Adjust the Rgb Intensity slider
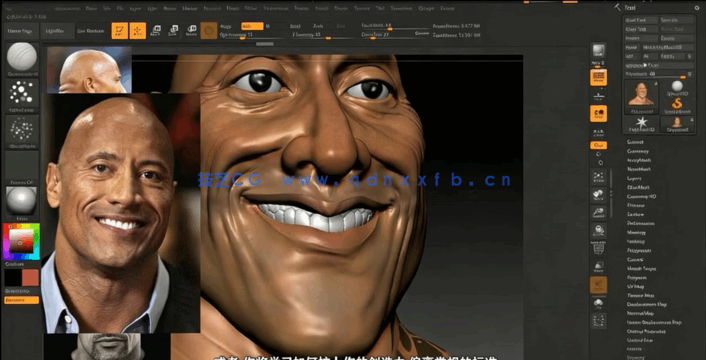706x360 pixels. click(x=252, y=35)
